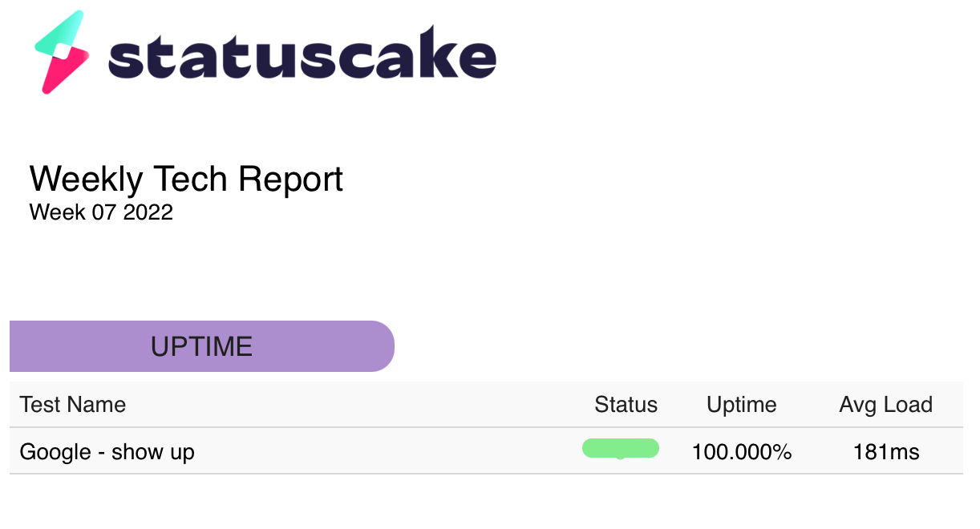Click the StatusCake lightning bolt logo

(x=62, y=52)
